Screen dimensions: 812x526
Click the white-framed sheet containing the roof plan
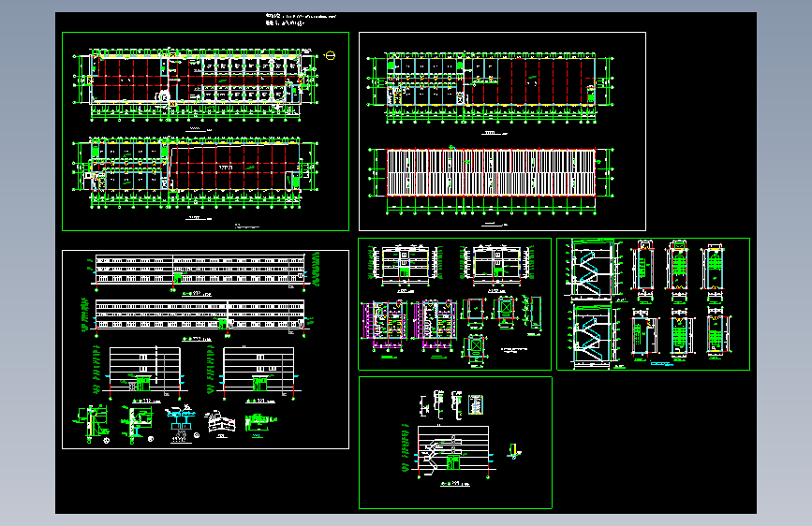[x=502, y=131]
